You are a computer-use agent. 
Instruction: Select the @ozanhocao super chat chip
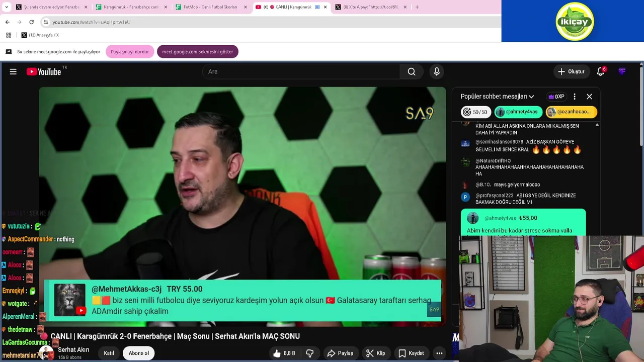[571, 112]
